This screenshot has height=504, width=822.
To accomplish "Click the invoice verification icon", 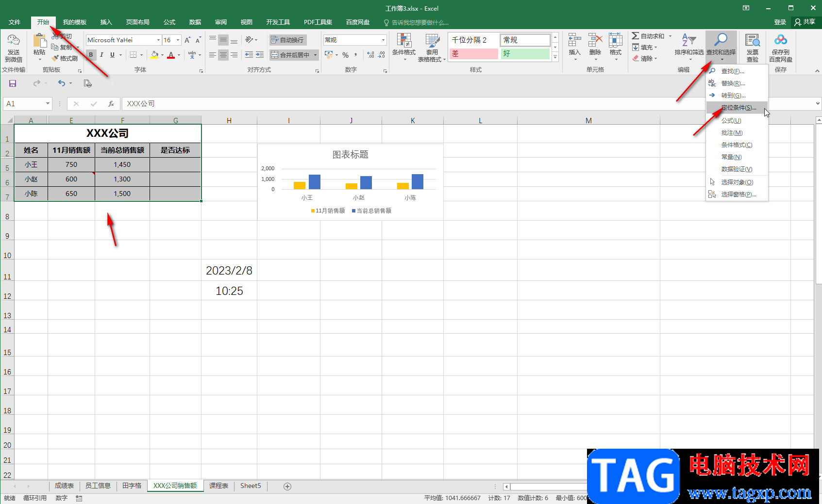I will (x=753, y=41).
